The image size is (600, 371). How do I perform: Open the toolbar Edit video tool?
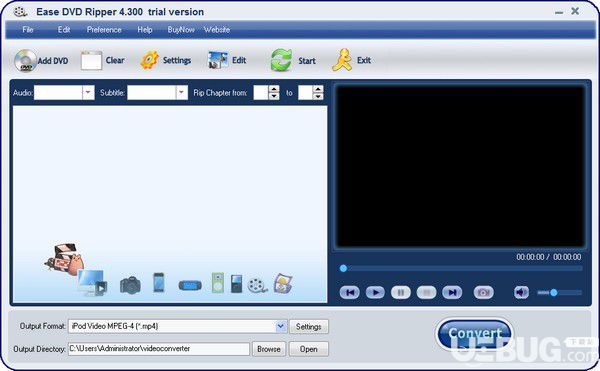click(218, 60)
